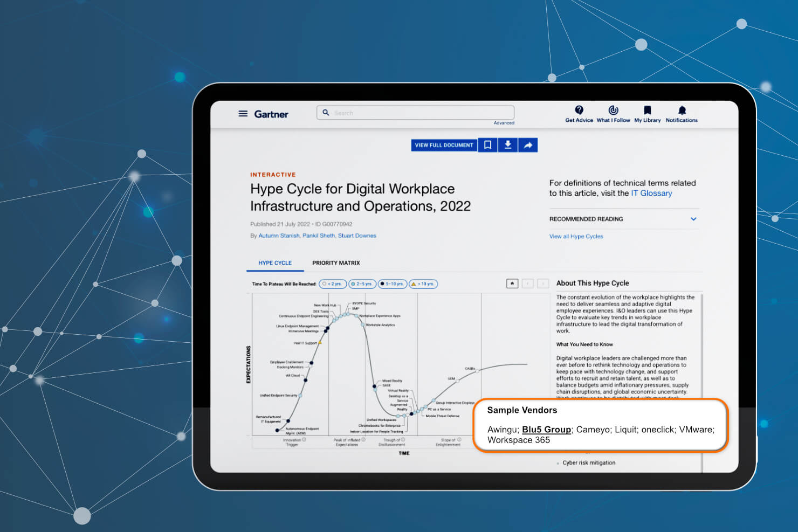Image resolution: width=798 pixels, height=532 pixels.
Task: Open author Autumn Stanish's profile
Action: 279,236
